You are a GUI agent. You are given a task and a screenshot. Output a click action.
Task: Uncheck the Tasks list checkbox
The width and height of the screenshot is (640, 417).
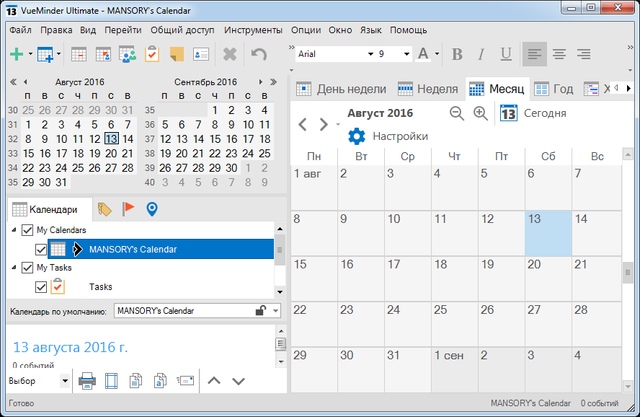tap(41, 287)
